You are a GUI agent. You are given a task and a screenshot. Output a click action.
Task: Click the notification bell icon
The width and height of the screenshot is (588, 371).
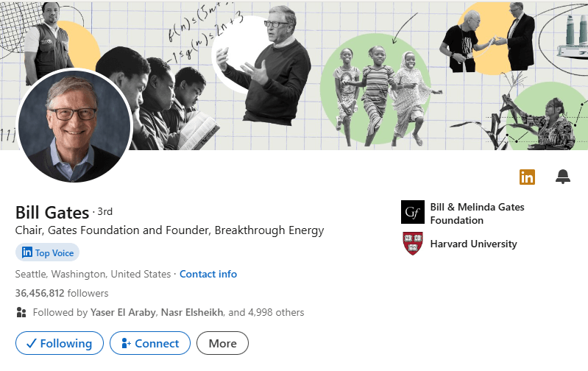click(563, 177)
